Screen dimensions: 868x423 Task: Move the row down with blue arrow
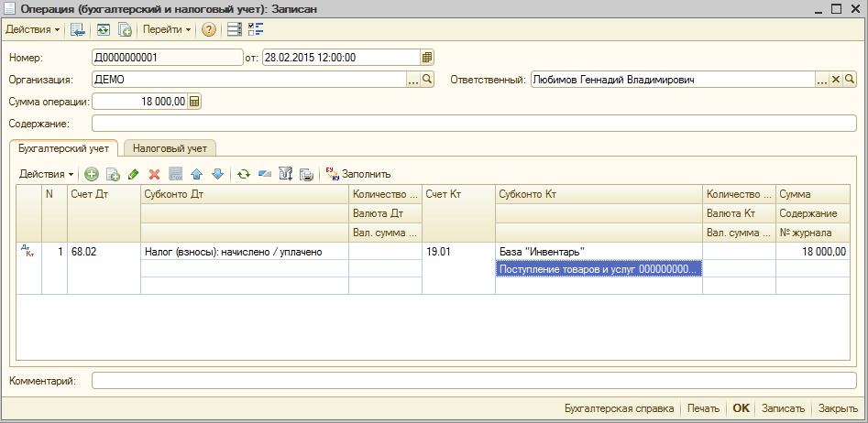pos(217,174)
